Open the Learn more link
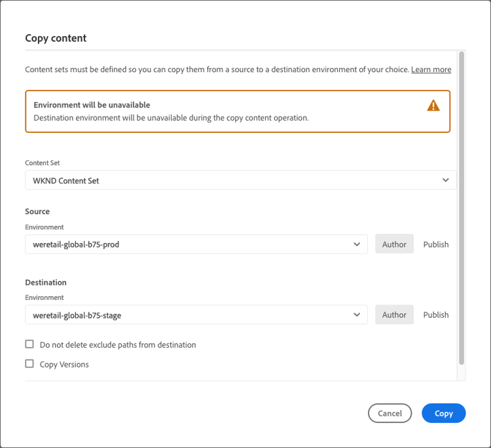 coord(431,69)
